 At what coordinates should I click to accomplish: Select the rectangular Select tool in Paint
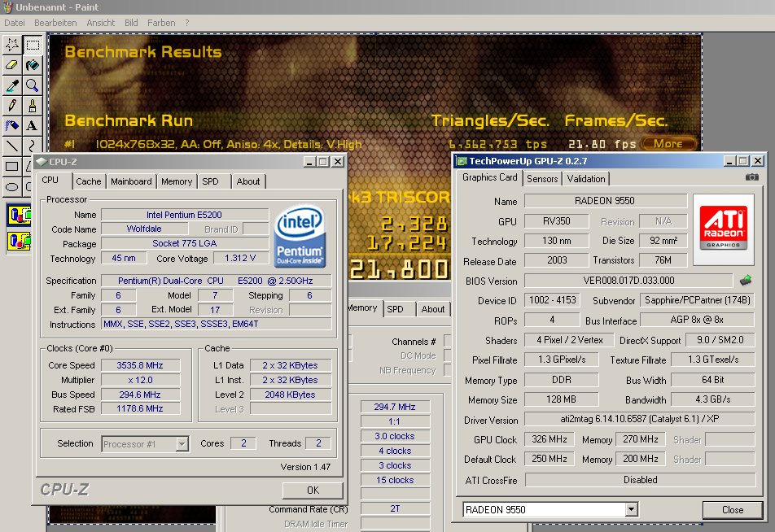pos(33,45)
